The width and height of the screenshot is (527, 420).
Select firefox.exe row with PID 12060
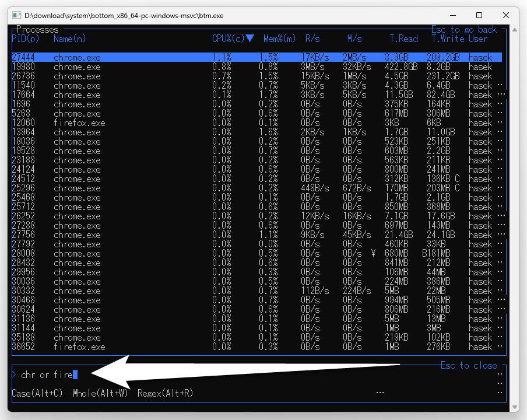[257, 123]
